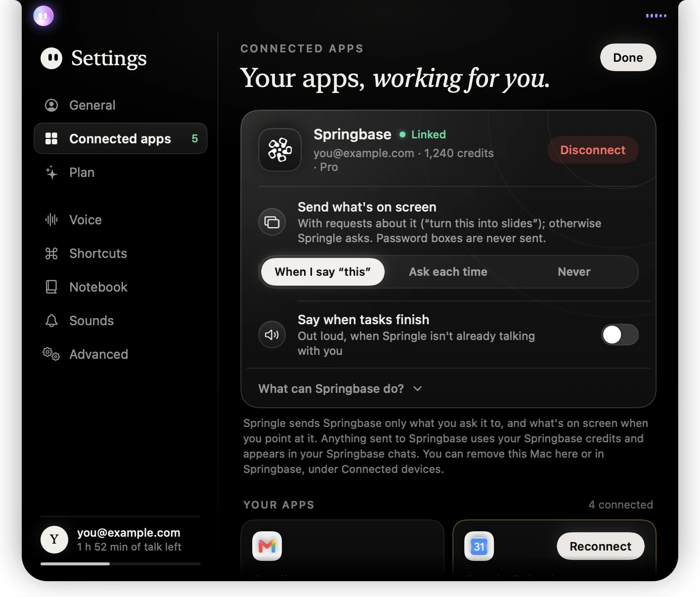Click the Y account avatar
Viewport: 700px width, 597px height.
54,540
